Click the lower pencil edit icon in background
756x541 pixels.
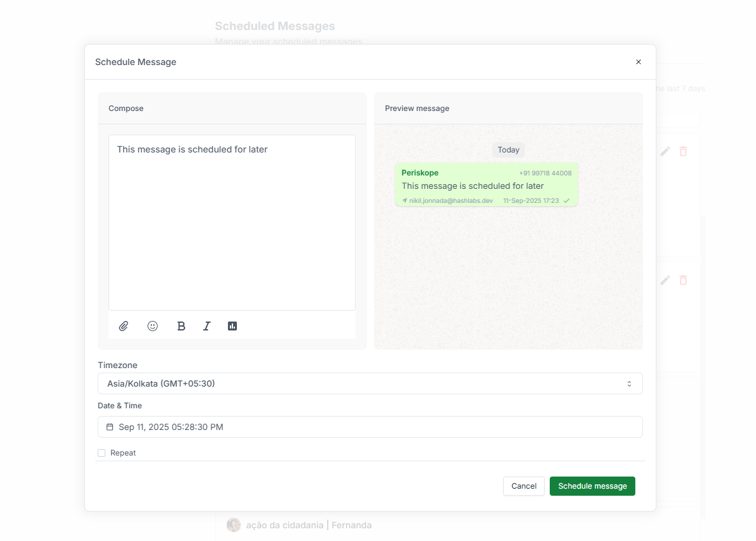click(665, 280)
